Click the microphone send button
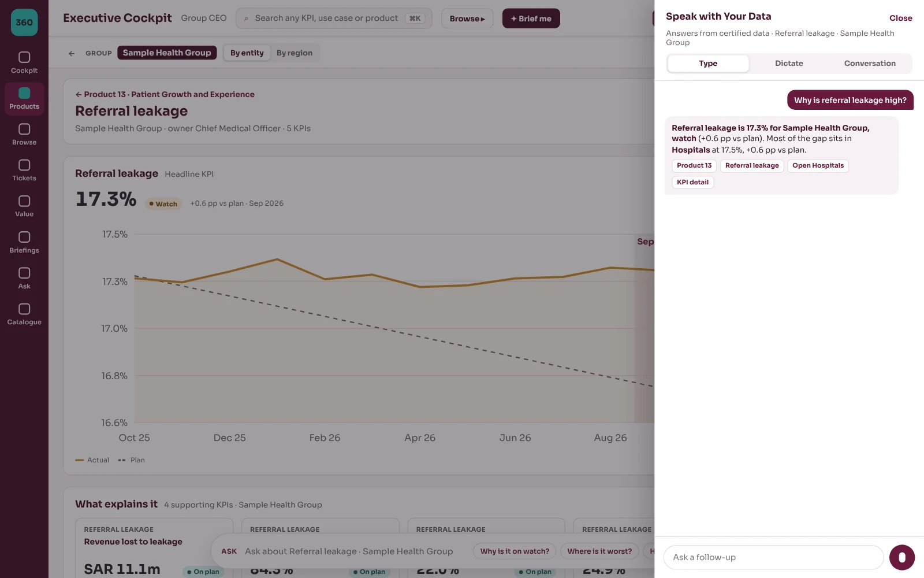Viewport: 924px width, 578px height. 902,558
